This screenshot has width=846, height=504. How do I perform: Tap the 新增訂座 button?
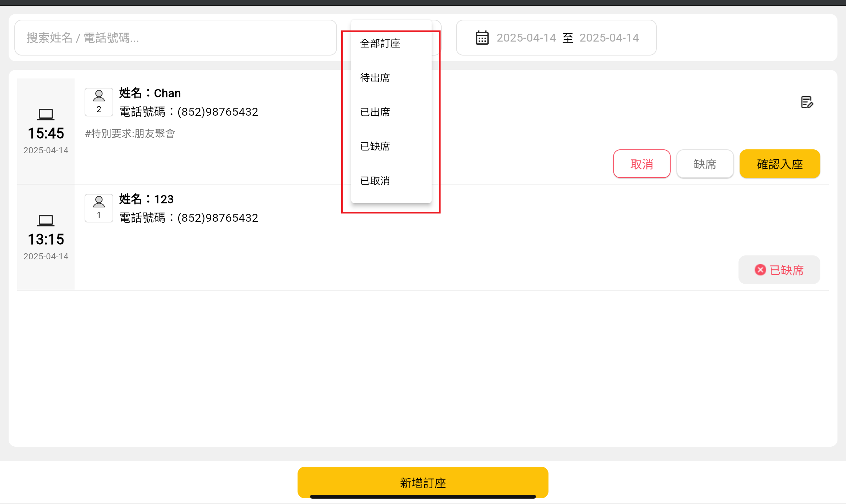[x=423, y=482]
